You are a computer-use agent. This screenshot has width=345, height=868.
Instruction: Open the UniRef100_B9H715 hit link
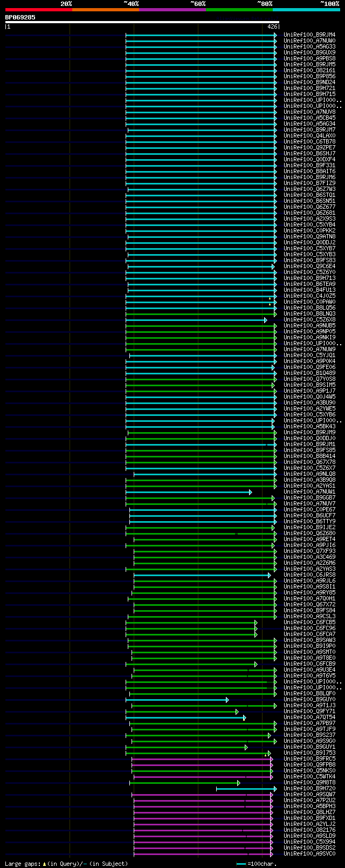click(309, 94)
